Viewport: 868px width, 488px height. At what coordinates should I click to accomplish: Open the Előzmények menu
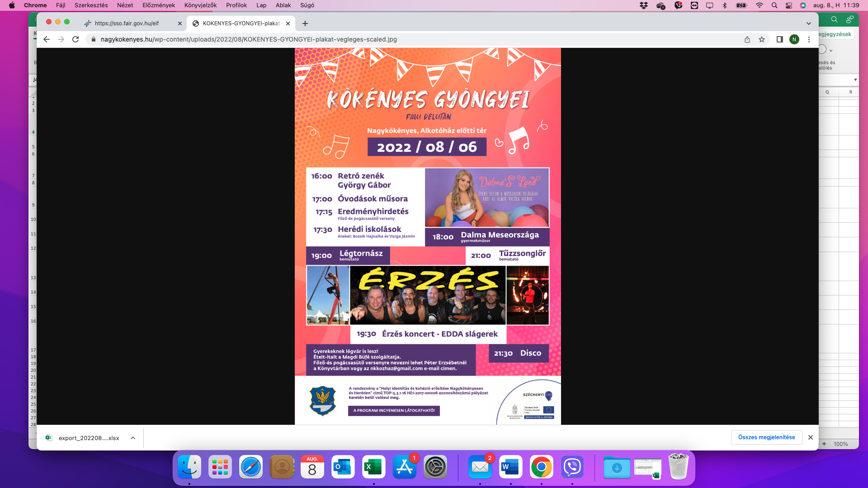[x=159, y=5]
